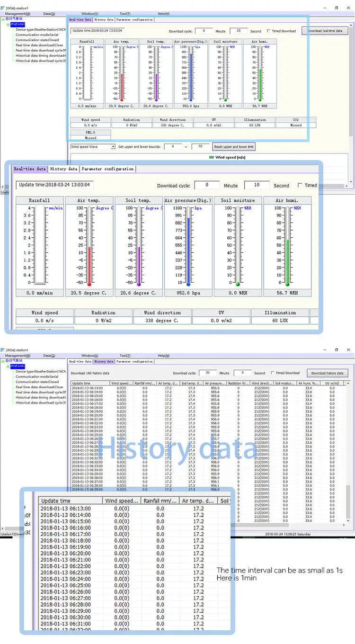Image resolution: width=355 pixels, height=644 pixels.
Task: Click Reset upper and lower limit button
Action: point(234,147)
